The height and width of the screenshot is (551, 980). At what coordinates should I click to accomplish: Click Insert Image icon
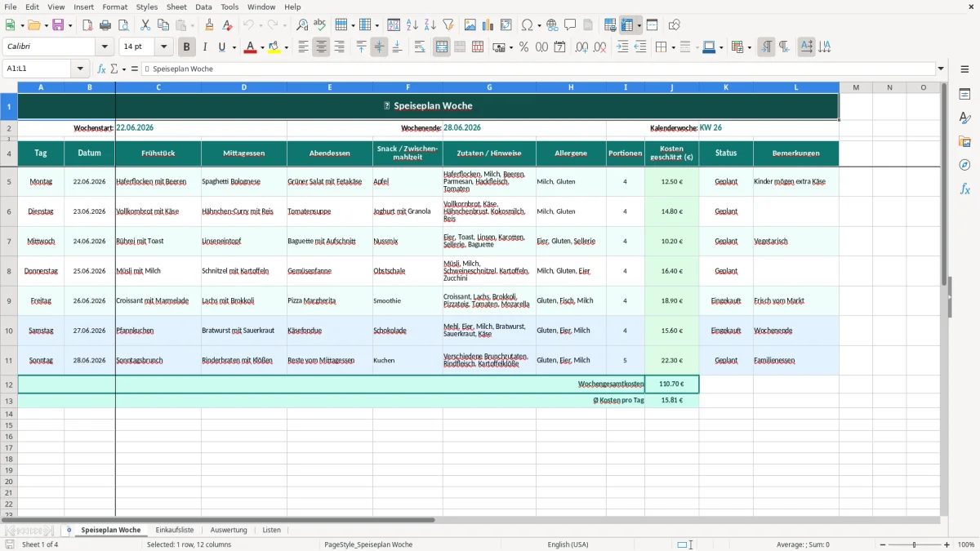pos(471,25)
